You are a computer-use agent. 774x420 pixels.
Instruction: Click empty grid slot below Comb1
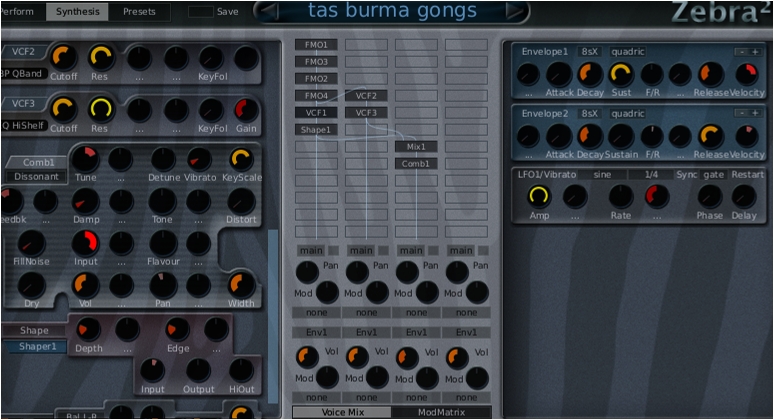416,181
